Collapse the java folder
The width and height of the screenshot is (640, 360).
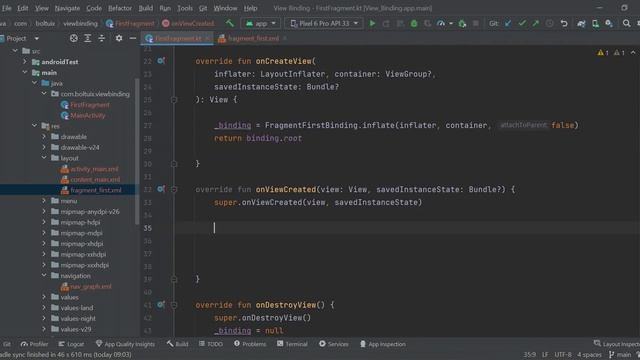tap(34, 83)
